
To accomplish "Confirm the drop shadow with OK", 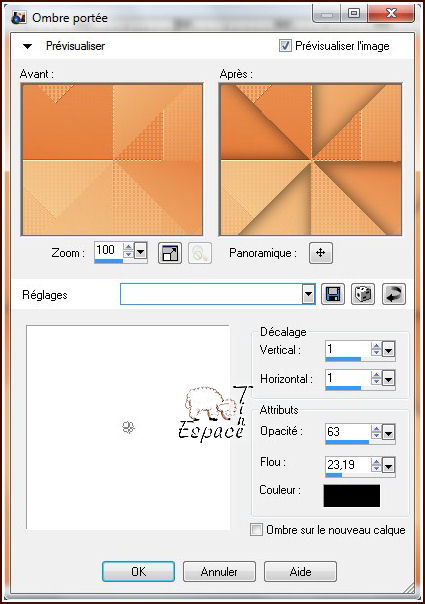I will point(138,572).
